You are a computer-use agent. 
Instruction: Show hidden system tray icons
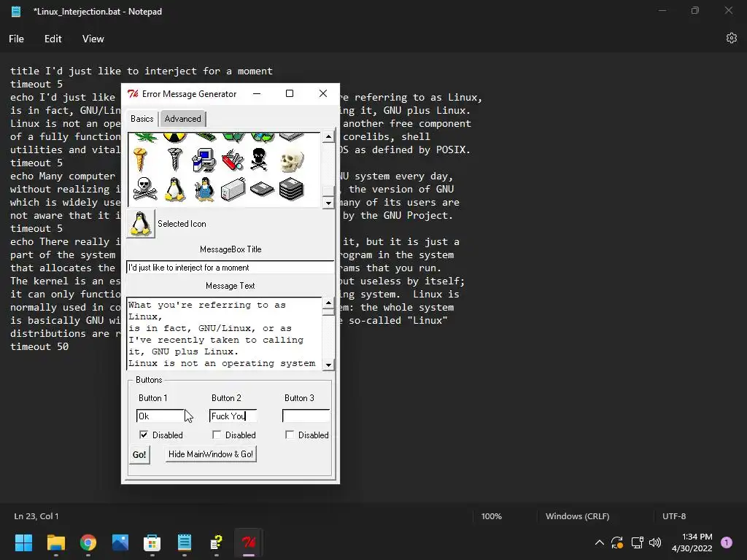[x=600, y=542]
